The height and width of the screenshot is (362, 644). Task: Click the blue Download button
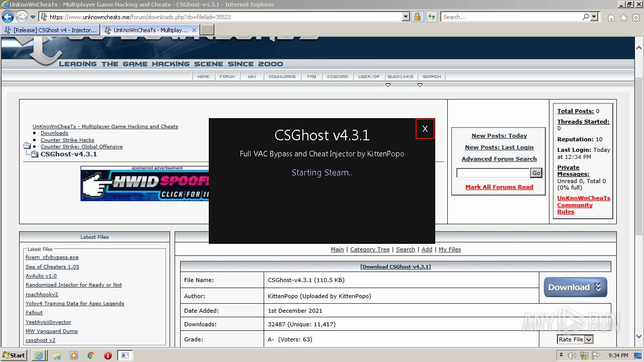(576, 287)
